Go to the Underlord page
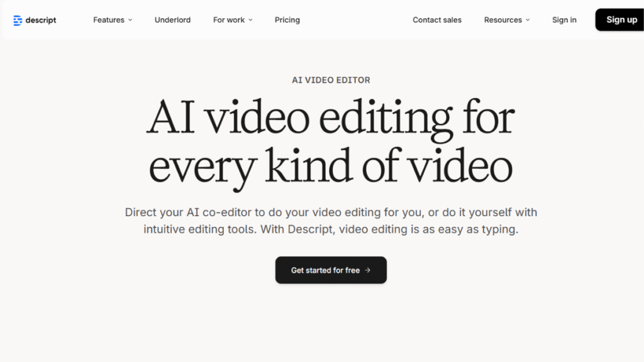The image size is (644, 362). (172, 20)
